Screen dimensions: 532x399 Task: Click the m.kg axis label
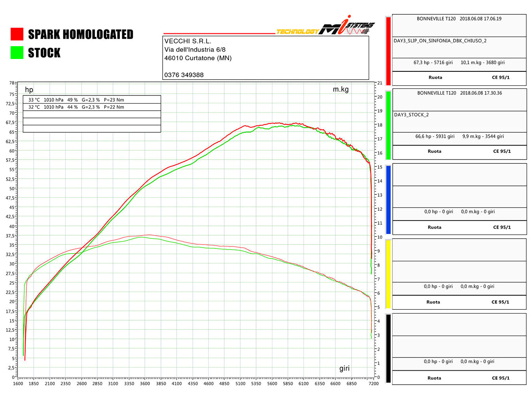(x=341, y=89)
